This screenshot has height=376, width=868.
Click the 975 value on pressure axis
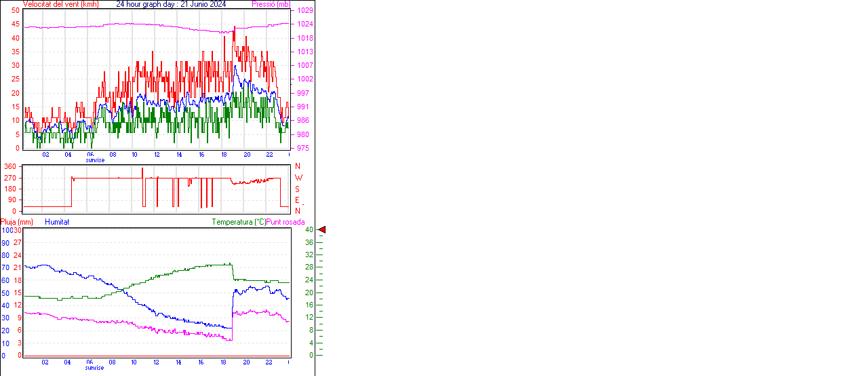point(304,148)
